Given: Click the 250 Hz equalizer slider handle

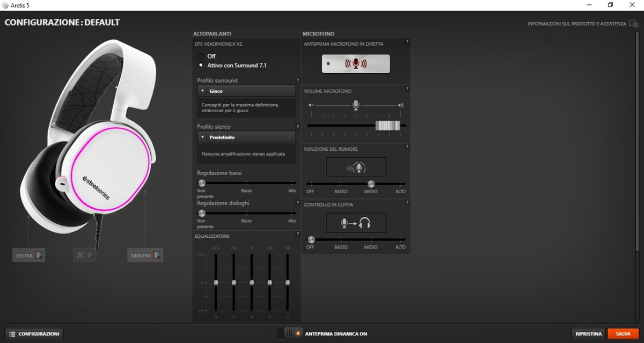Looking at the screenshot, I should (233, 282).
